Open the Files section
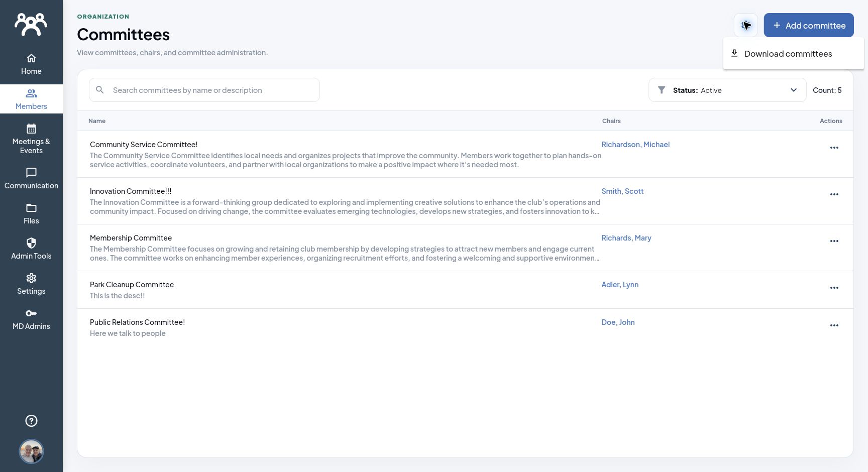Screen dimensions: 868x472 point(31,214)
